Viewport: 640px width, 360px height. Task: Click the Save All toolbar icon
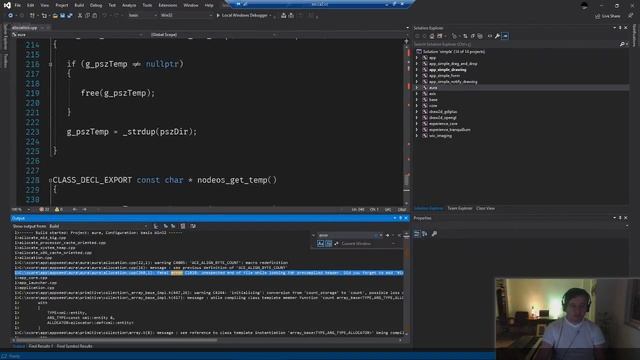tap(70, 16)
